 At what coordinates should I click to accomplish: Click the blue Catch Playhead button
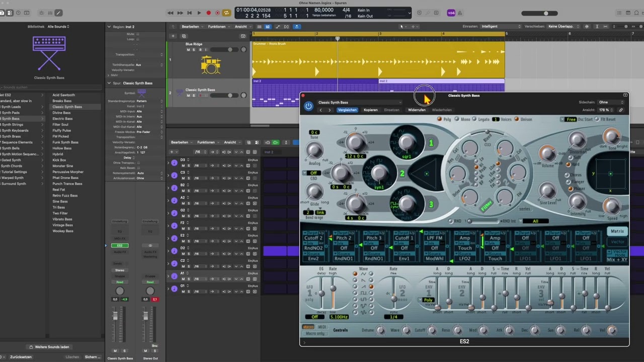click(297, 27)
